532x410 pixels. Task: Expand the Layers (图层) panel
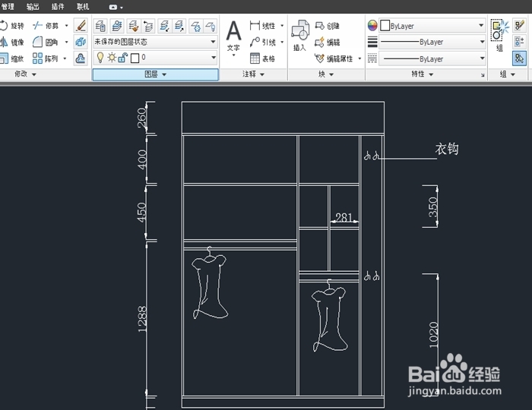[x=155, y=74]
